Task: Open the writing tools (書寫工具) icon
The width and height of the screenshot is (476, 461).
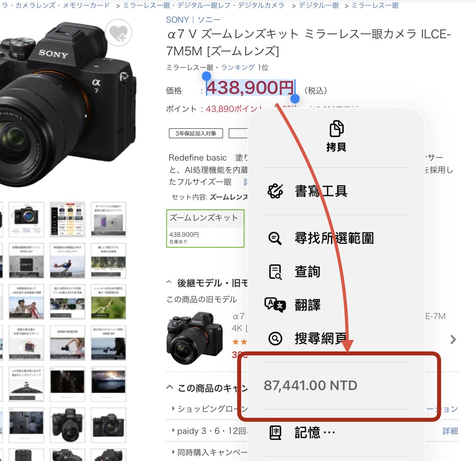Action: (x=275, y=191)
